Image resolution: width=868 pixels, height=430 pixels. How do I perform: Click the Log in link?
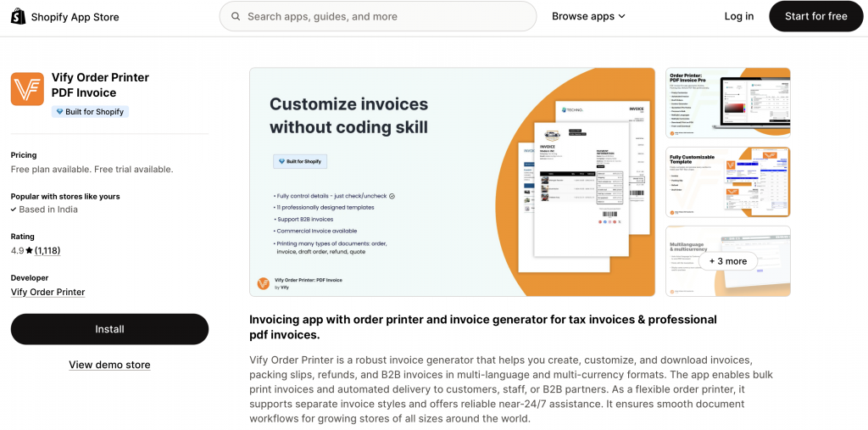[x=739, y=16]
